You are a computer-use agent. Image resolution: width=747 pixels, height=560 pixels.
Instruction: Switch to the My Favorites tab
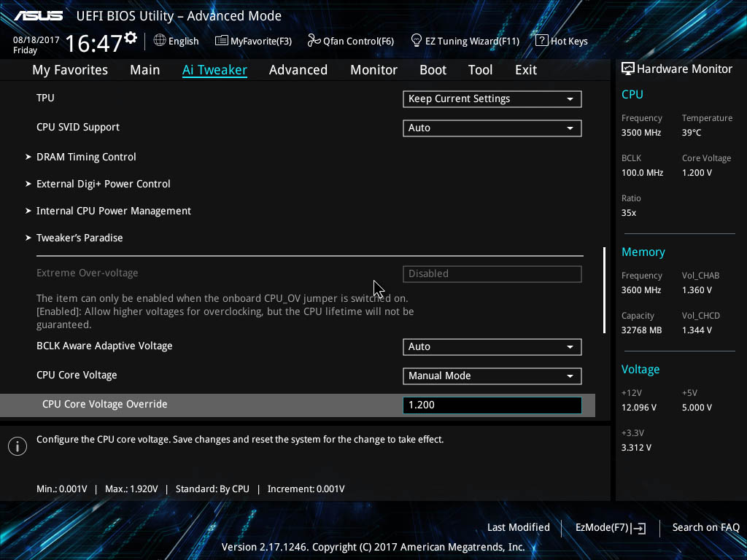click(70, 70)
